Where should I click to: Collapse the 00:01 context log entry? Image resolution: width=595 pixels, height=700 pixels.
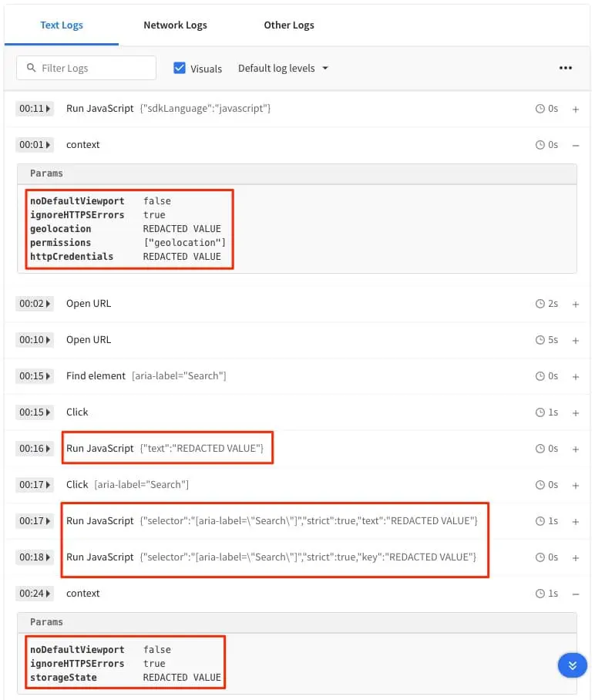575,145
